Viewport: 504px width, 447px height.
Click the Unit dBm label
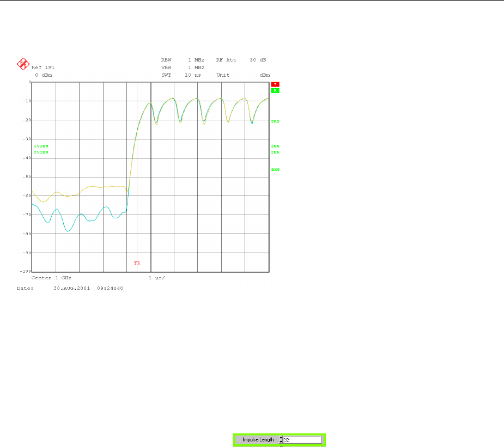click(243, 75)
